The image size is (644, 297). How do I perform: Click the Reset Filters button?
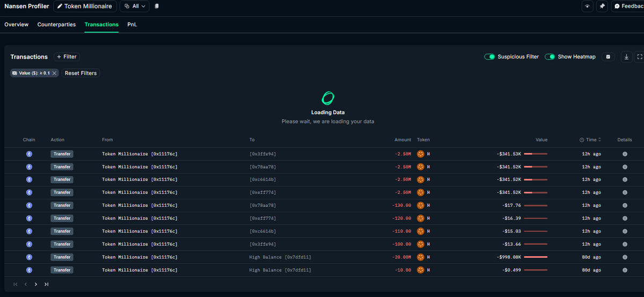coord(80,73)
